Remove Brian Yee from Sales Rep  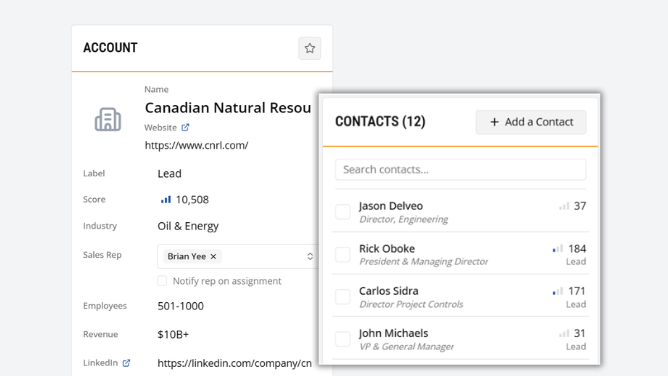click(x=213, y=256)
